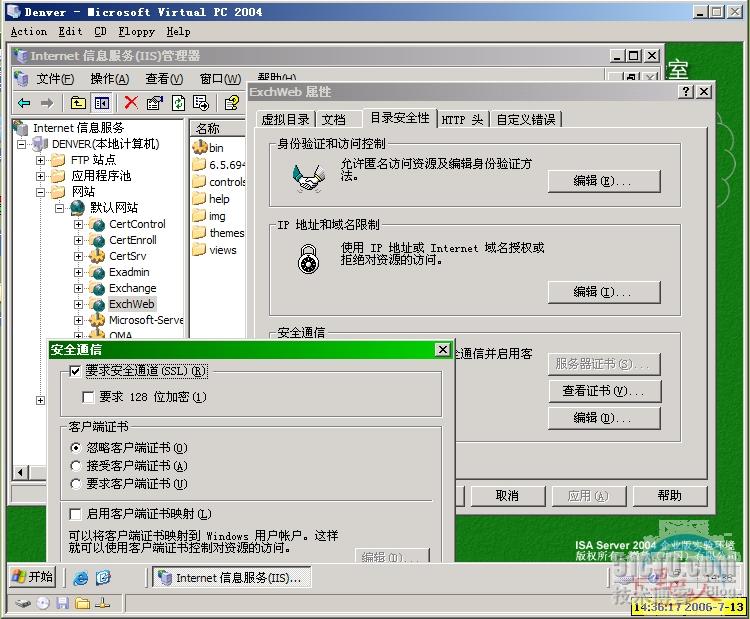This screenshot has width=750, height=619.
Task: Open the IIS 操作(A) menu
Action: 110,78
